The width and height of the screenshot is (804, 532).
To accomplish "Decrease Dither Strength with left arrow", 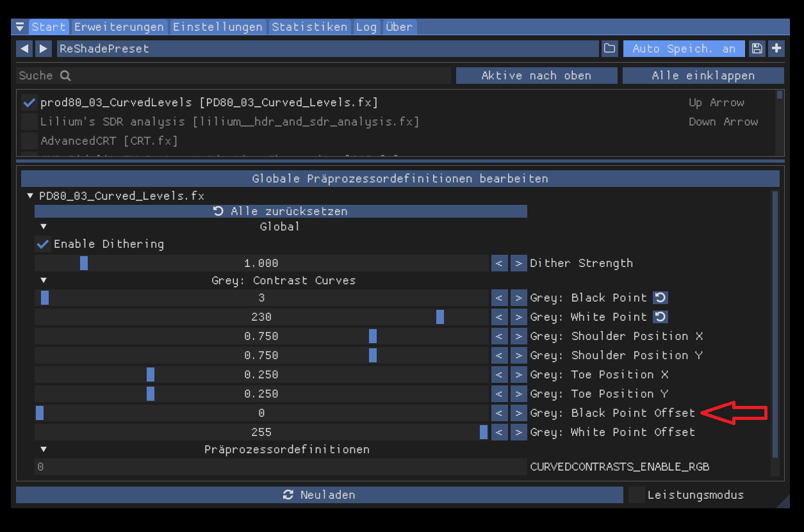I will 500,263.
